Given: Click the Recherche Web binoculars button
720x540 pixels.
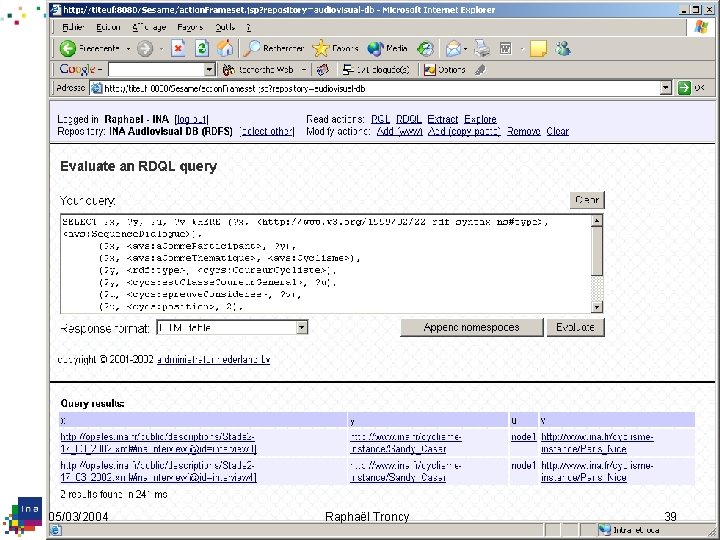Looking at the screenshot, I should coord(258,70).
